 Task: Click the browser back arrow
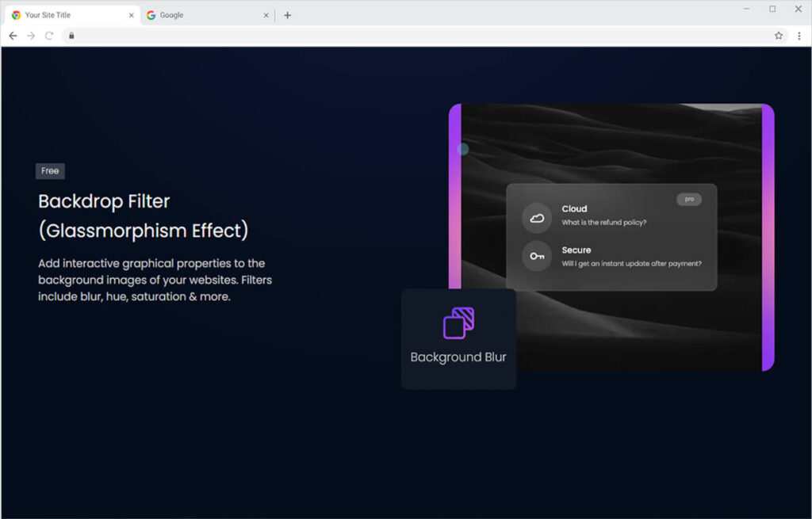coord(13,36)
